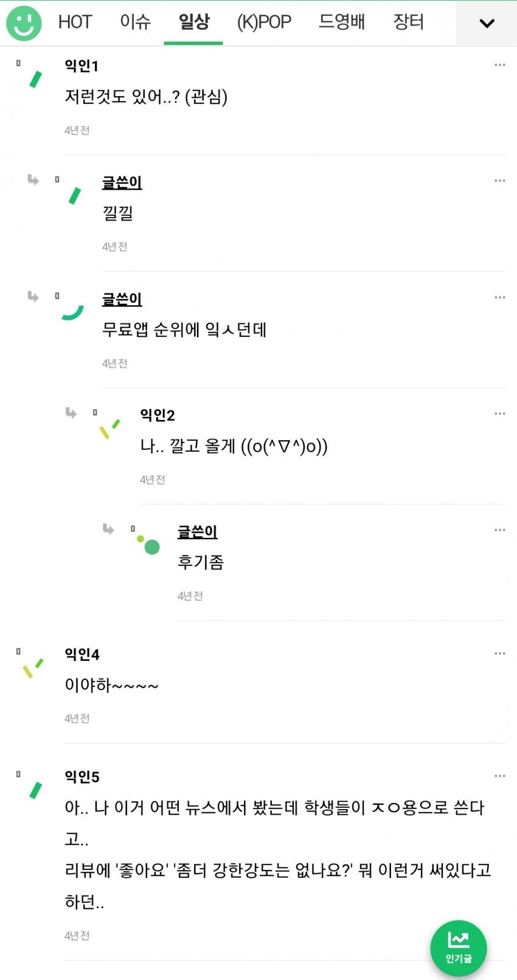The image size is (517, 980).
Task: Open more options for 후기좀 reply
Action: [x=500, y=530]
